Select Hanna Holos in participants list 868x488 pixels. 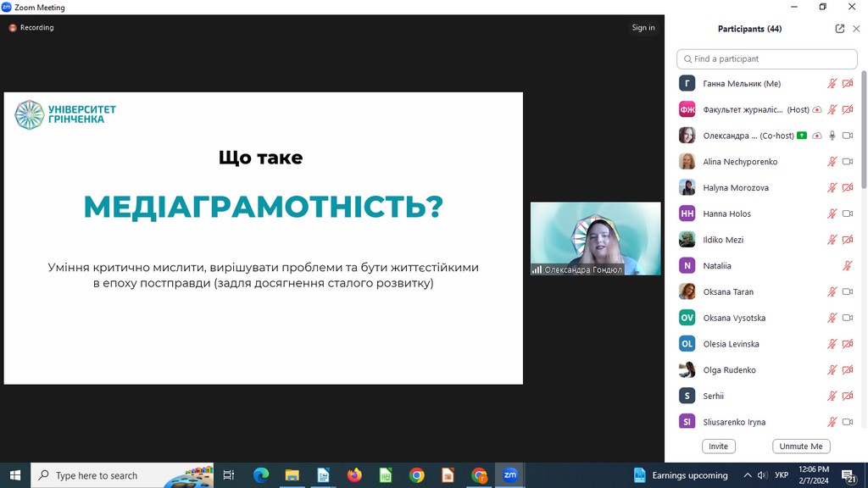(x=726, y=214)
